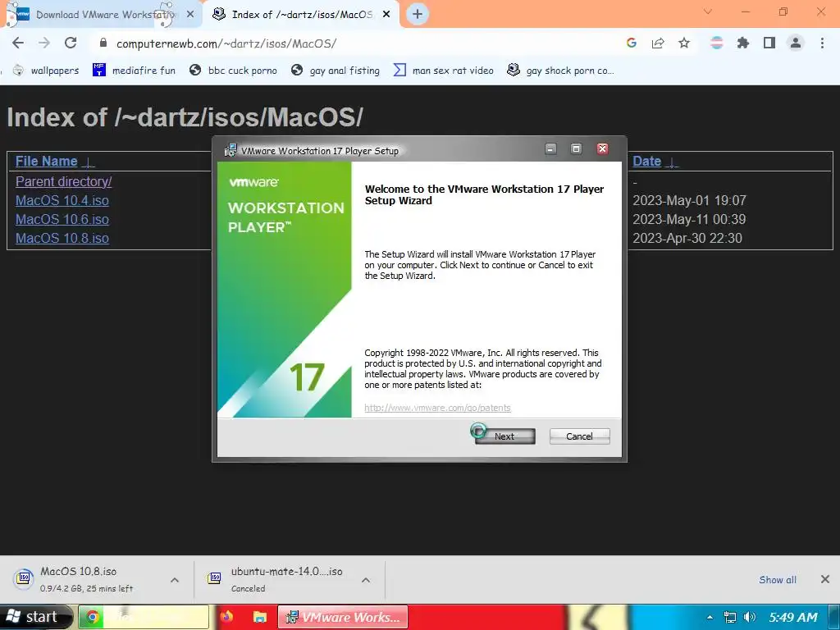Open the Parent directory link

coord(63,181)
